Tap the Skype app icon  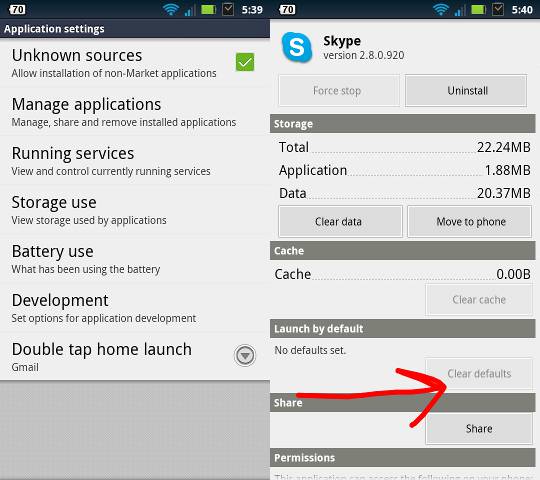pyautogui.click(x=297, y=48)
